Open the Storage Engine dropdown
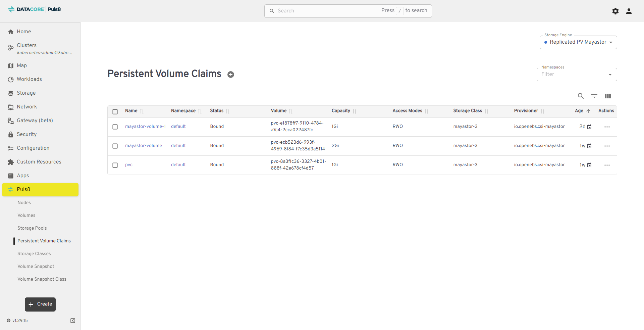Screen dimensions: 644x330 click(x=578, y=42)
